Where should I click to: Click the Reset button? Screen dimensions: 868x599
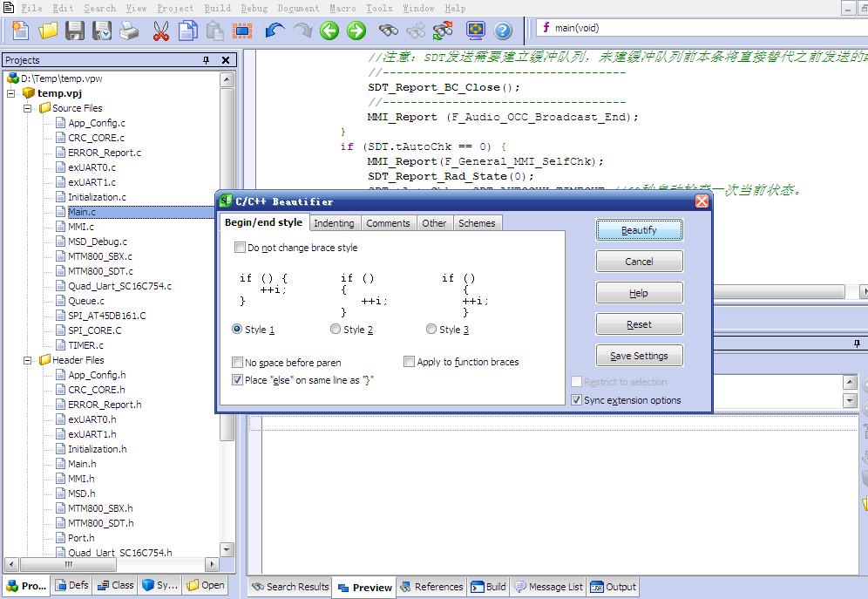640,324
